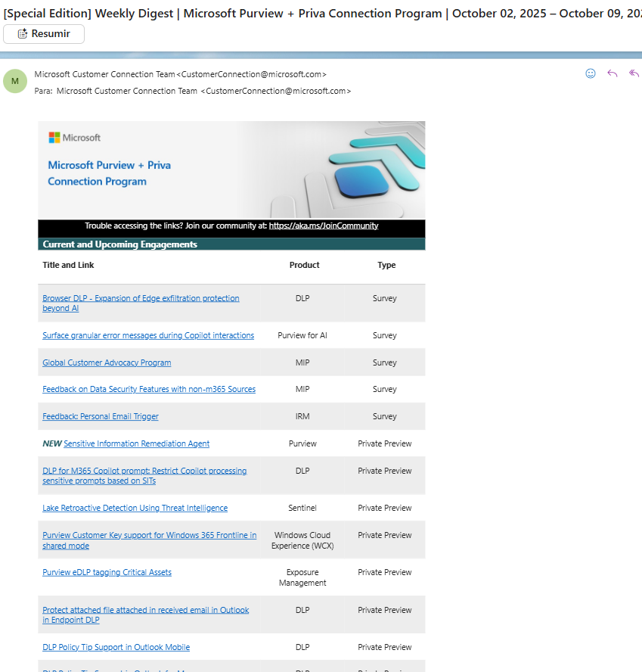Open Surface granular error messages survey link
642x672 pixels.
tap(148, 335)
